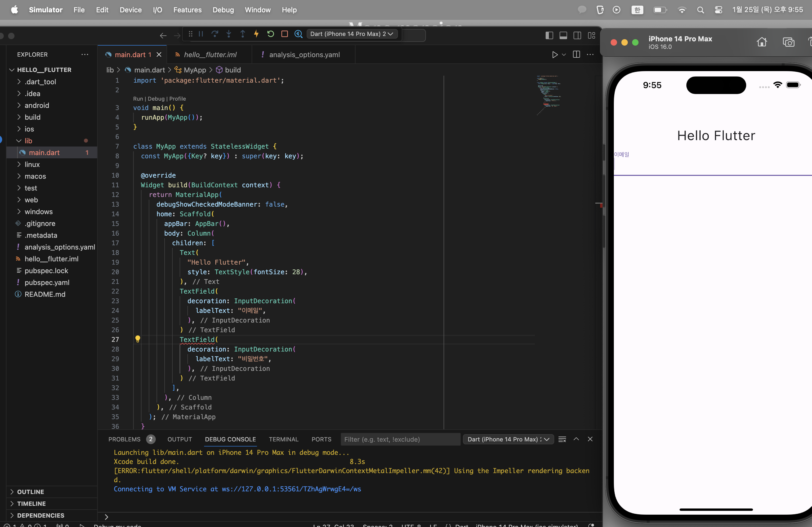
Task: Close the main.dart editor tab
Action: click(x=159, y=54)
